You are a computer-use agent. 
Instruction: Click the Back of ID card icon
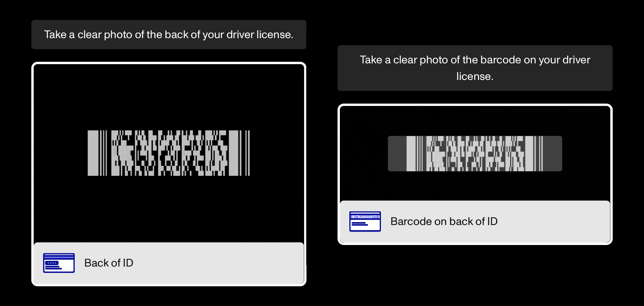tap(59, 263)
